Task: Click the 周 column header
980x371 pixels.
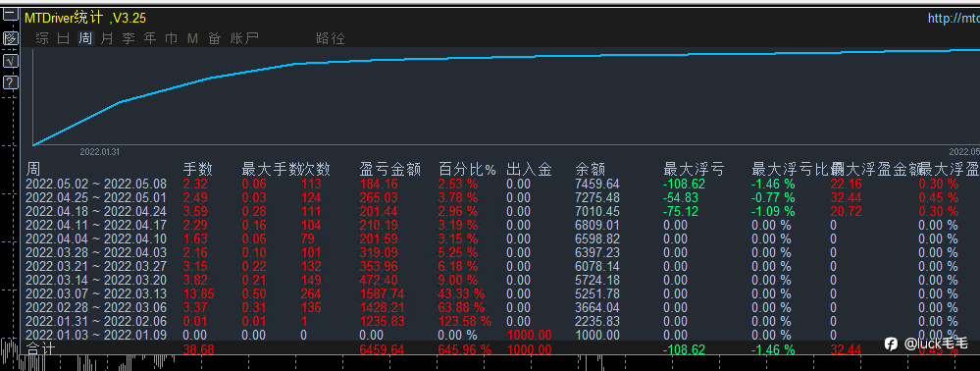Action: pos(32,169)
